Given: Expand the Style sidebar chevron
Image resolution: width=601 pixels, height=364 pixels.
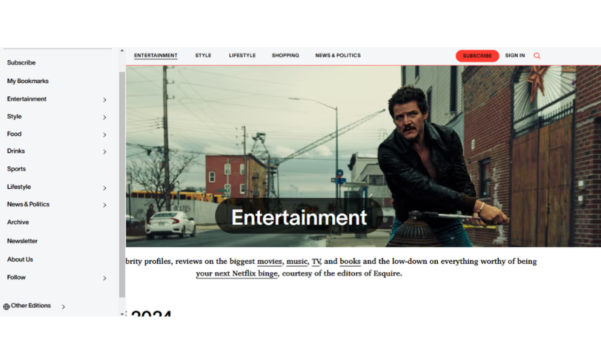Looking at the screenshot, I should [105, 117].
